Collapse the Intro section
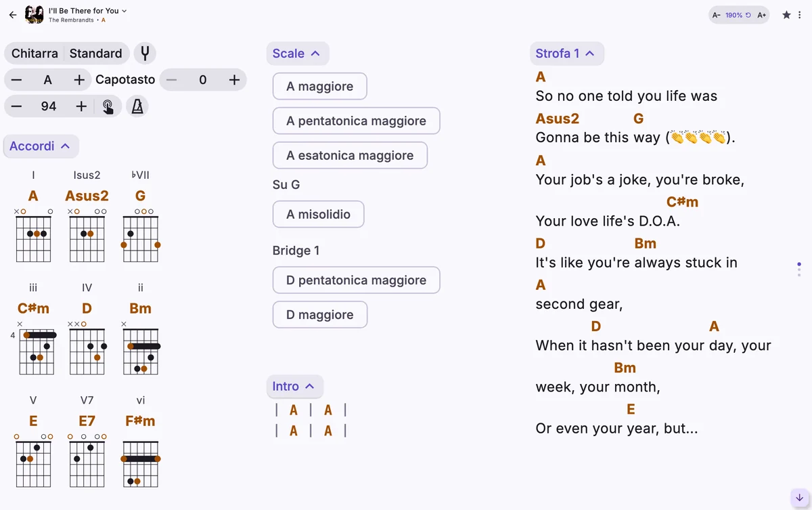This screenshot has width=812, height=510. pyautogui.click(x=294, y=387)
